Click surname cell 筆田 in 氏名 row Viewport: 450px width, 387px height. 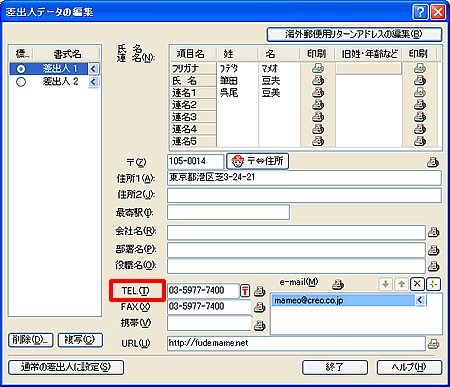[237, 81]
